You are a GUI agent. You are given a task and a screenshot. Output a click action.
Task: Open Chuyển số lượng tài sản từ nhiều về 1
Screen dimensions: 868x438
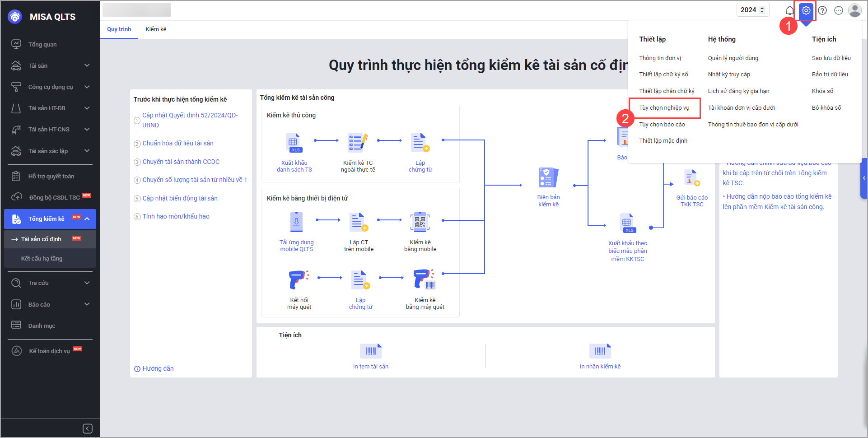tap(195, 180)
